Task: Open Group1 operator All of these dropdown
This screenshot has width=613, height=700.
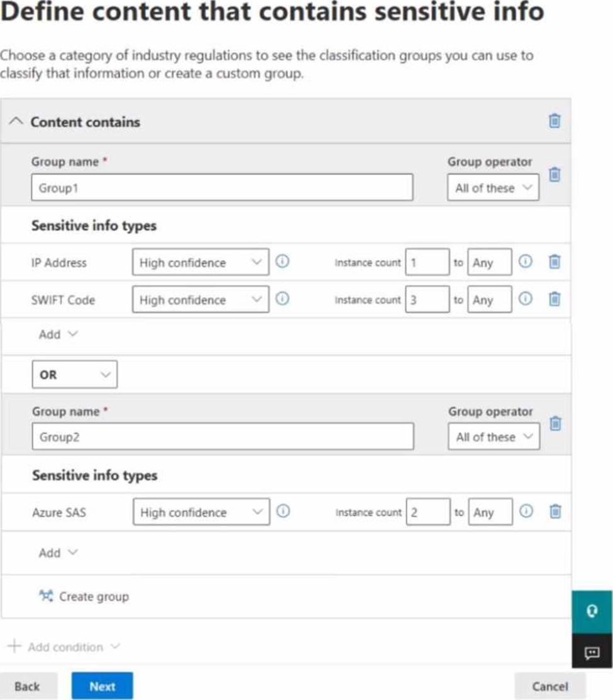Action: pos(494,187)
